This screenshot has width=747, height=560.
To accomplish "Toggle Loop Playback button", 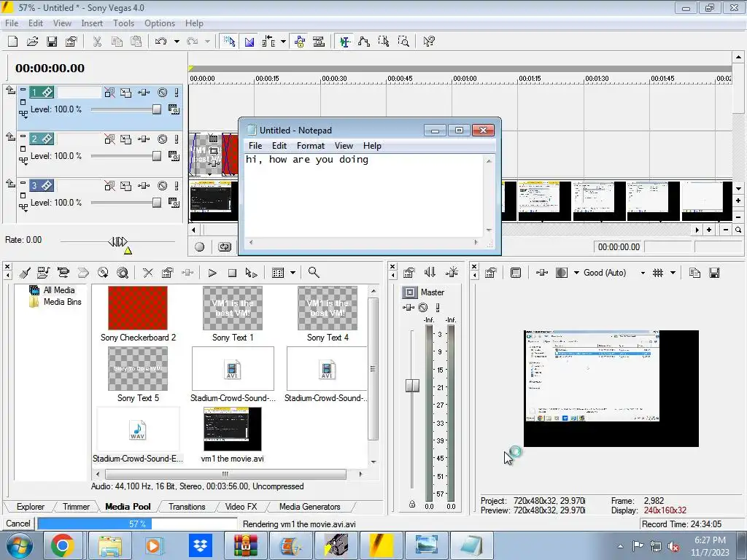I will pos(225,246).
